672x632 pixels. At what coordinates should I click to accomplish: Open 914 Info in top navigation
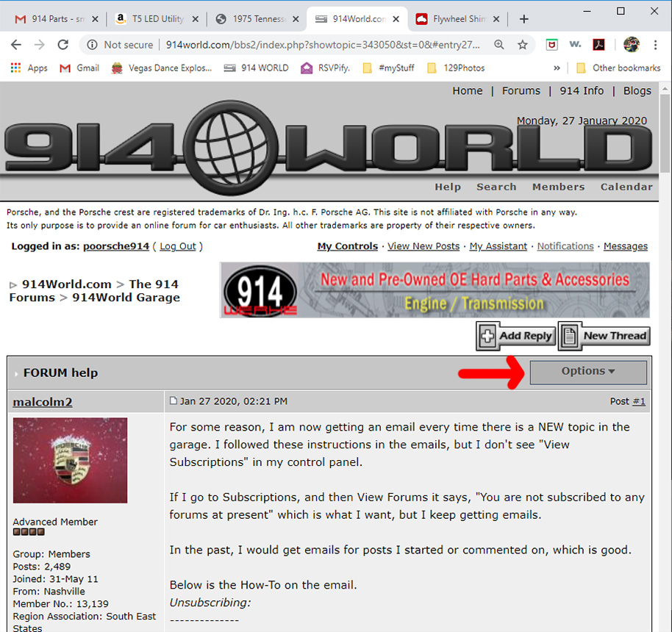point(582,91)
